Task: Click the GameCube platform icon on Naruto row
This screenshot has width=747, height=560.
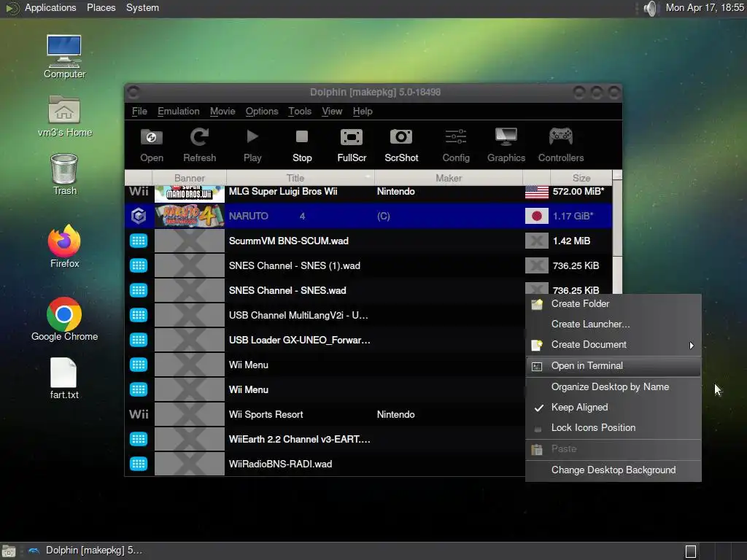Action: (x=139, y=216)
